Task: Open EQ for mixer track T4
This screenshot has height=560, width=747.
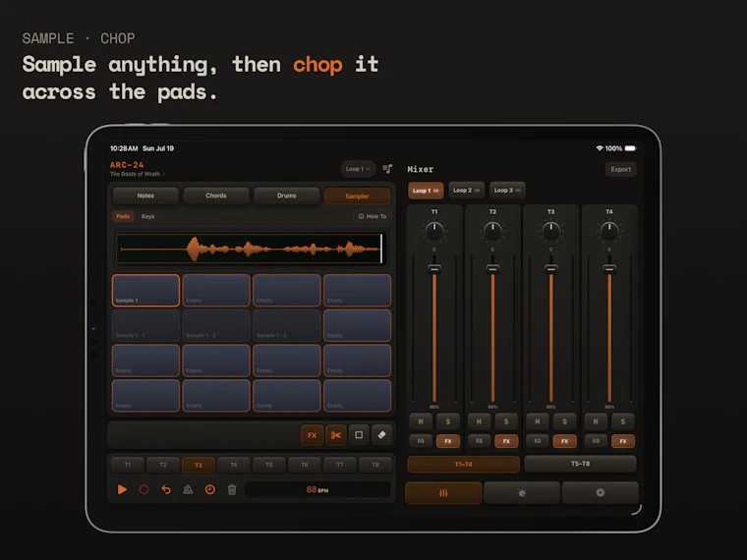Action: 596,441
